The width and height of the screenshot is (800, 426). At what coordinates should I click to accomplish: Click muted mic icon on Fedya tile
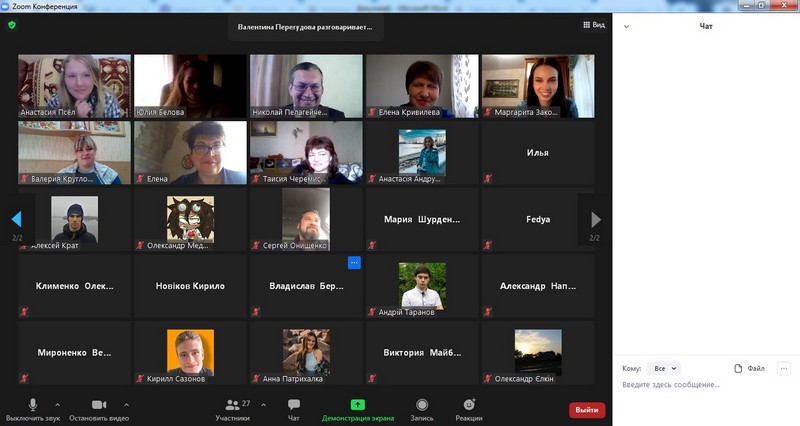tap(487, 245)
